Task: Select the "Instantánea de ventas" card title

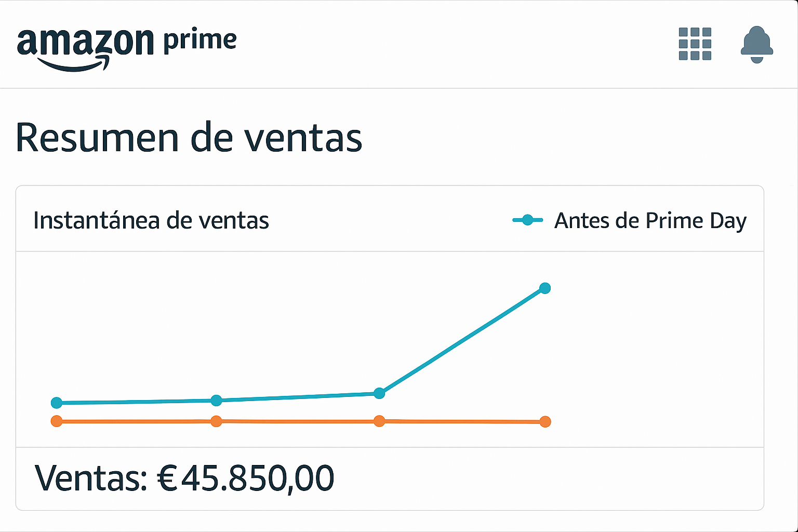Action: [151, 221]
